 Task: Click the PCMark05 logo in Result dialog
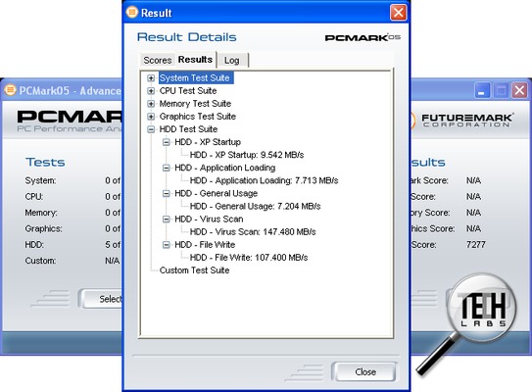363,37
